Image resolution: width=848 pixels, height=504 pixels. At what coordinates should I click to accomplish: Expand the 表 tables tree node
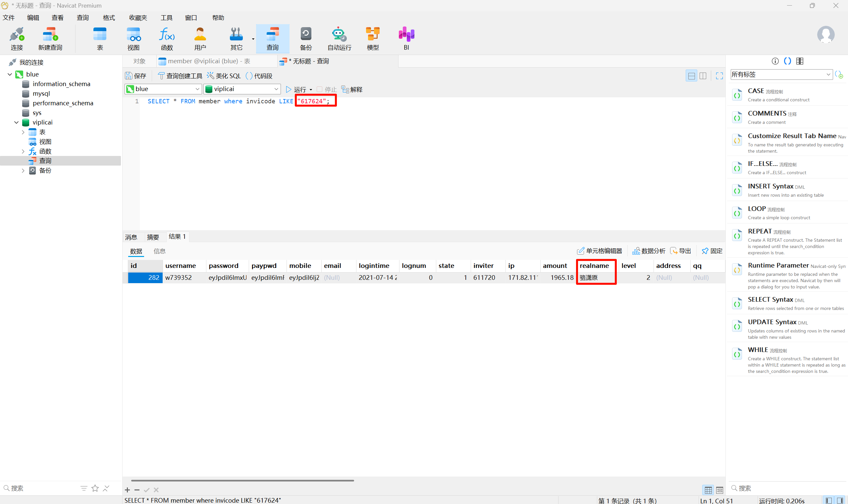click(23, 132)
